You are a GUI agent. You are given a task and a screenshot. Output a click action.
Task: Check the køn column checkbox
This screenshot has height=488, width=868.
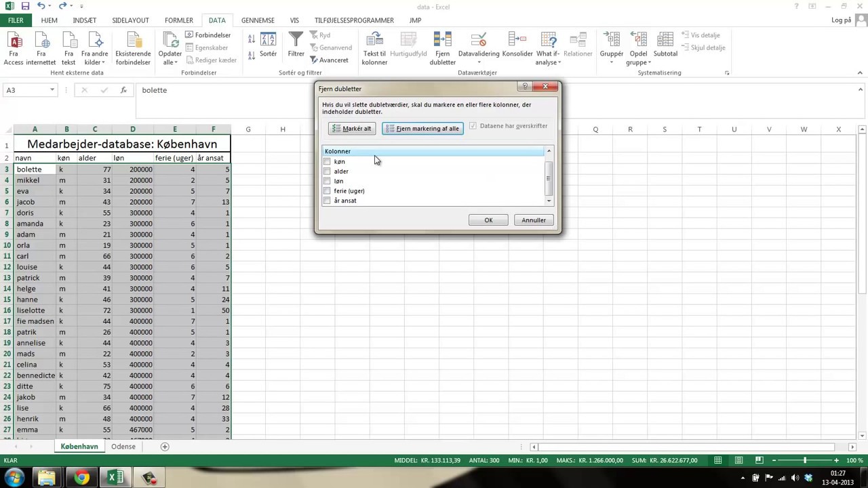click(x=328, y=161)
